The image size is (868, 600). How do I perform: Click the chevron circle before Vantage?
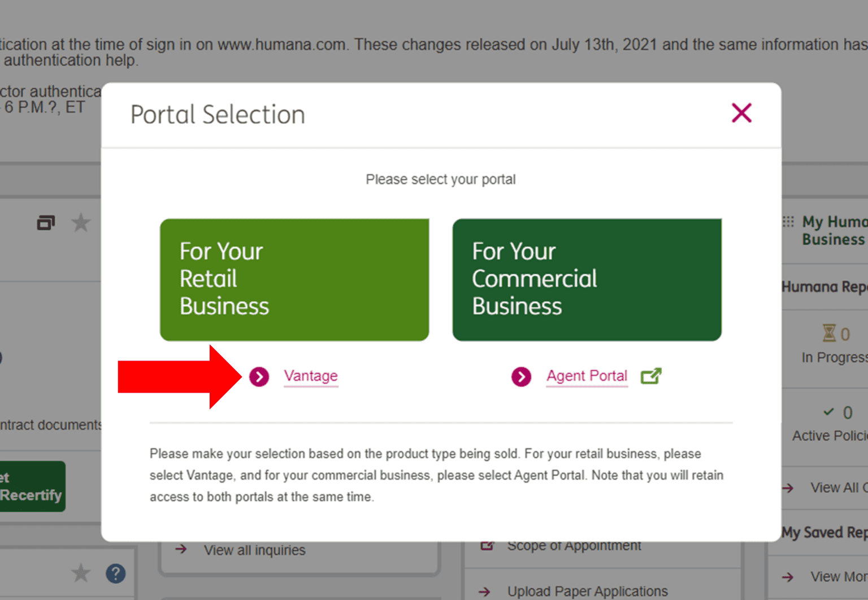coord(259,376)
